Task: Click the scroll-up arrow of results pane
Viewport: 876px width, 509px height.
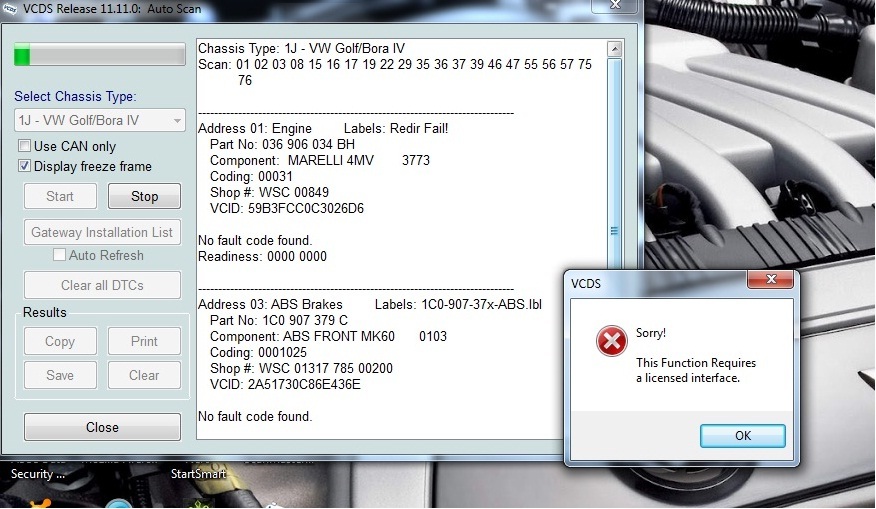Action: coord(615,49)
